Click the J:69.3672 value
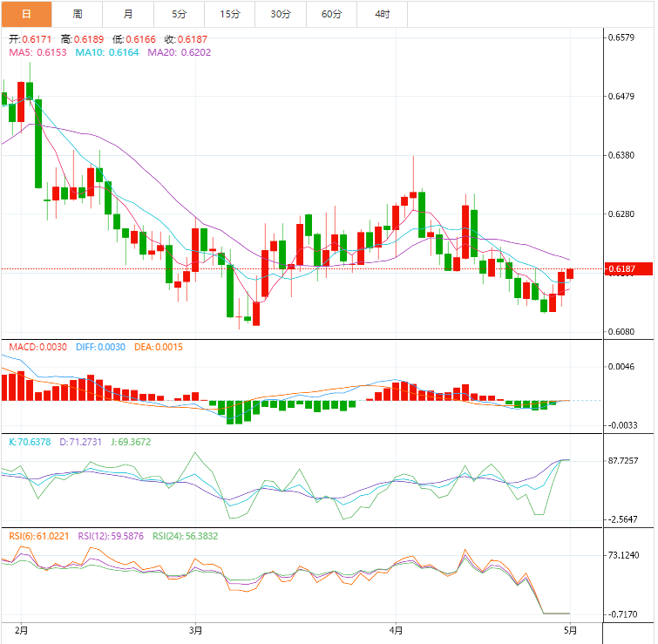 (x=131, y=442)
